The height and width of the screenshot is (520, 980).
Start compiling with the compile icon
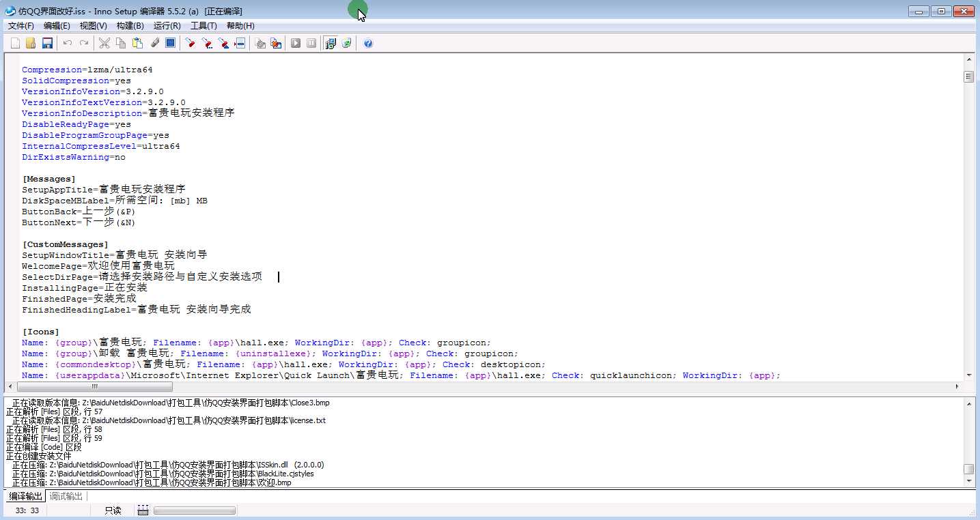(260, 43)
